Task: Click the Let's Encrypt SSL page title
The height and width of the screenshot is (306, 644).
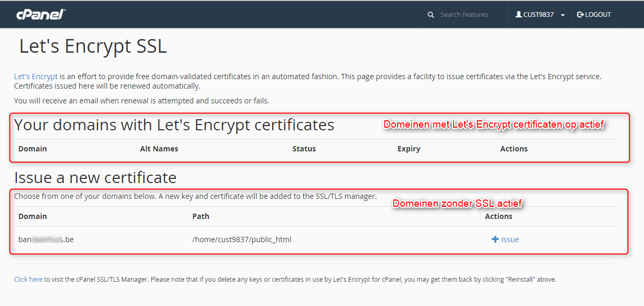Action: coord(93,46)
